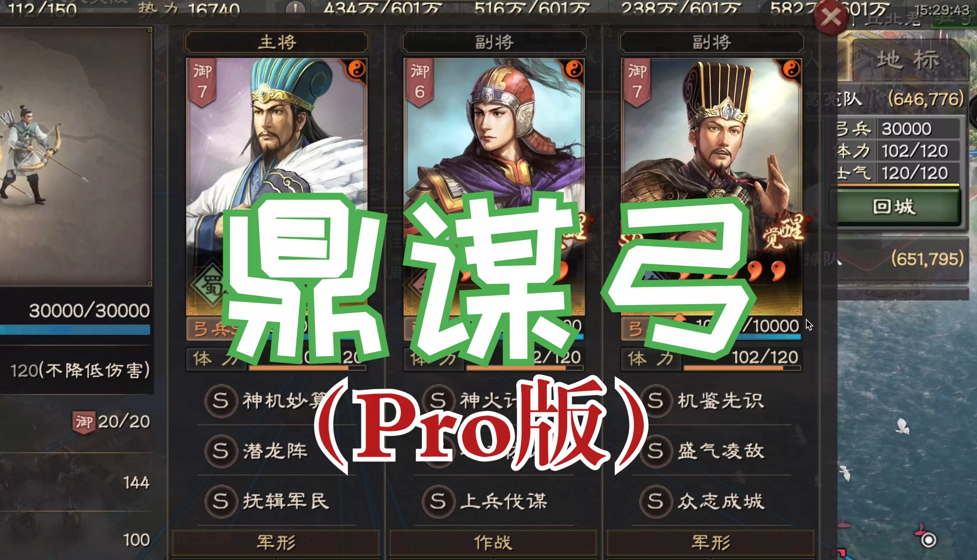This screenshot has height=560, width=977.
Task: Select S-rank icon beside 潜龙阵 skill
Action: coord(220,451)
